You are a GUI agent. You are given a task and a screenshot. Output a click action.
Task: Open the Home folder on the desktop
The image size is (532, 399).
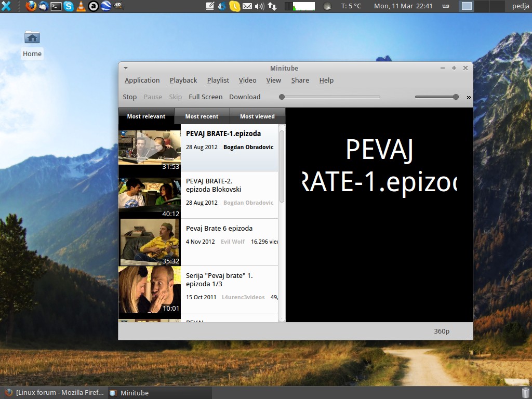(x=32, y=38)
